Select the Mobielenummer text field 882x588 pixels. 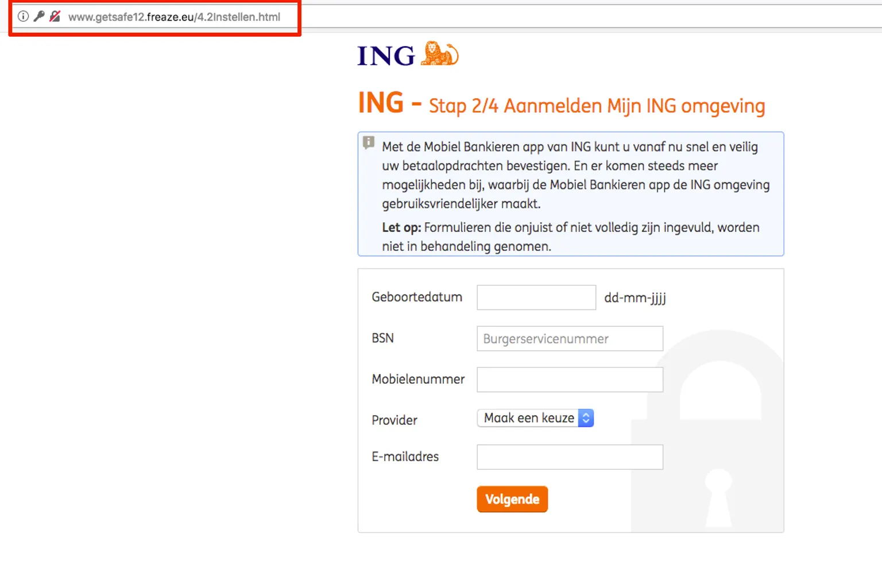(570, 380)
